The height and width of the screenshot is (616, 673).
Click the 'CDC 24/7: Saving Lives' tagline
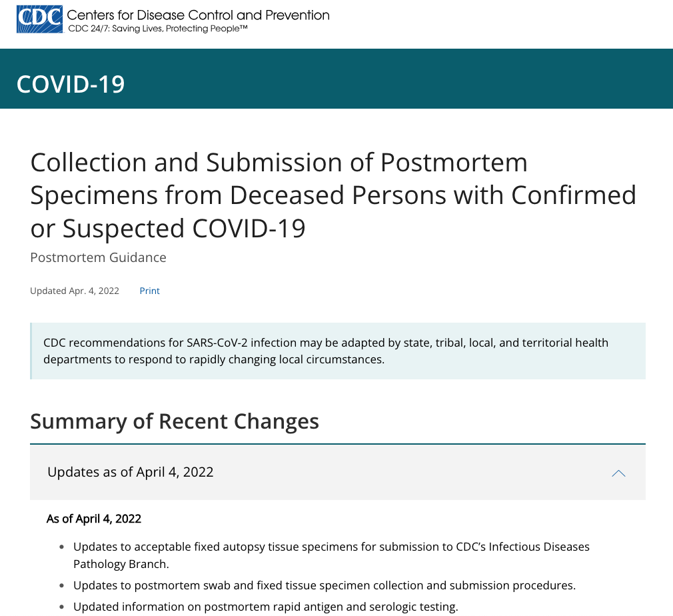coord(158,29)
